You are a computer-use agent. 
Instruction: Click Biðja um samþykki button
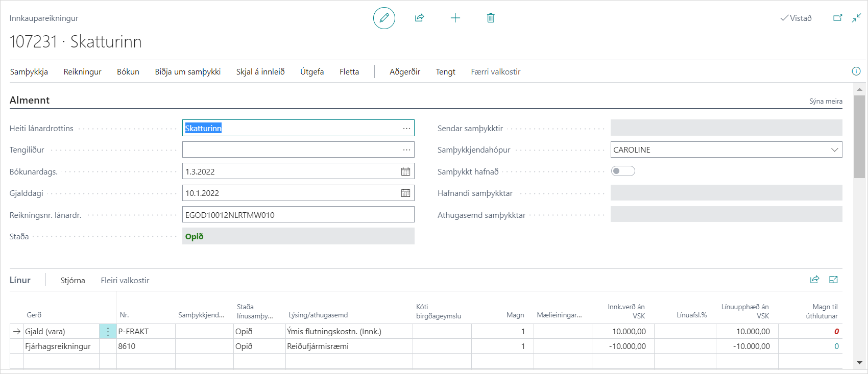pyautogui.click(x=187, y=72)
